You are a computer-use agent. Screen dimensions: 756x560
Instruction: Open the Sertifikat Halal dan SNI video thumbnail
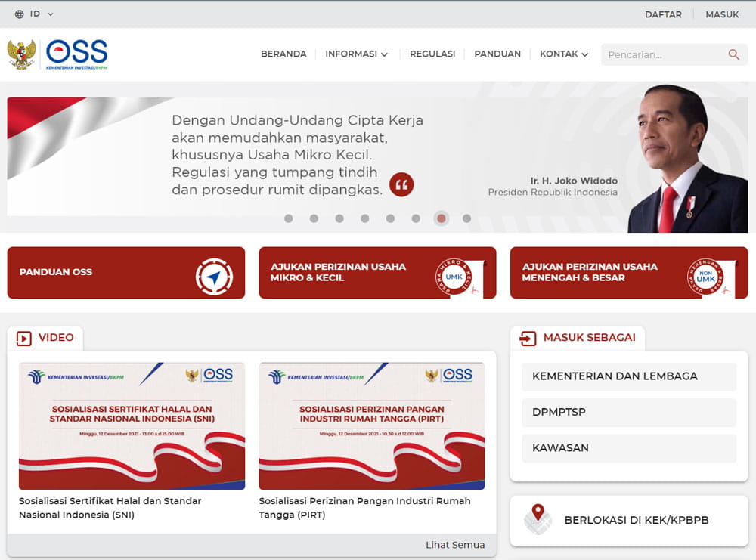click(132, 426)
